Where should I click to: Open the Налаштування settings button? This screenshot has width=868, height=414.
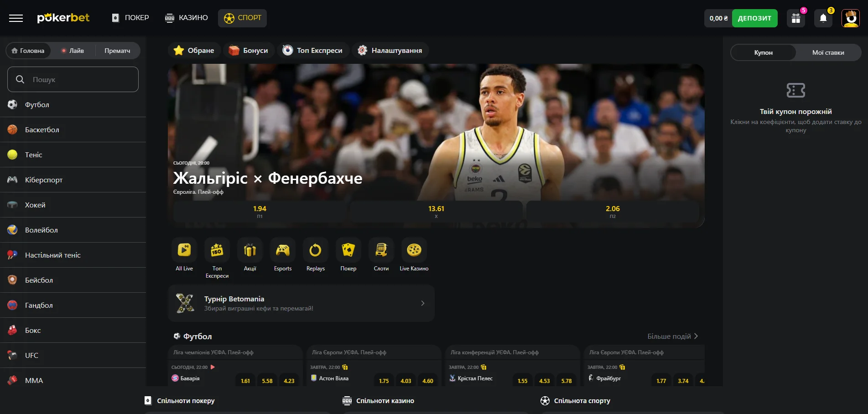[x=390, y=50]
